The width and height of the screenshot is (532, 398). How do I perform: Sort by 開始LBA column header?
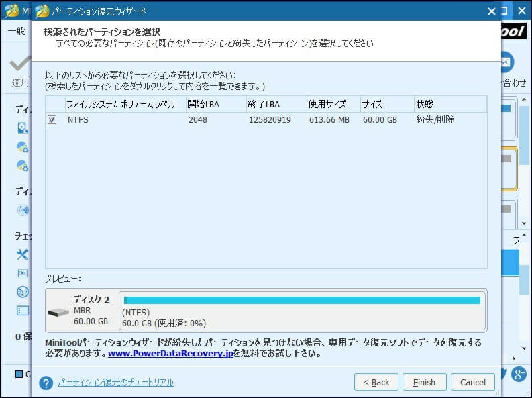tap(216, 104)
